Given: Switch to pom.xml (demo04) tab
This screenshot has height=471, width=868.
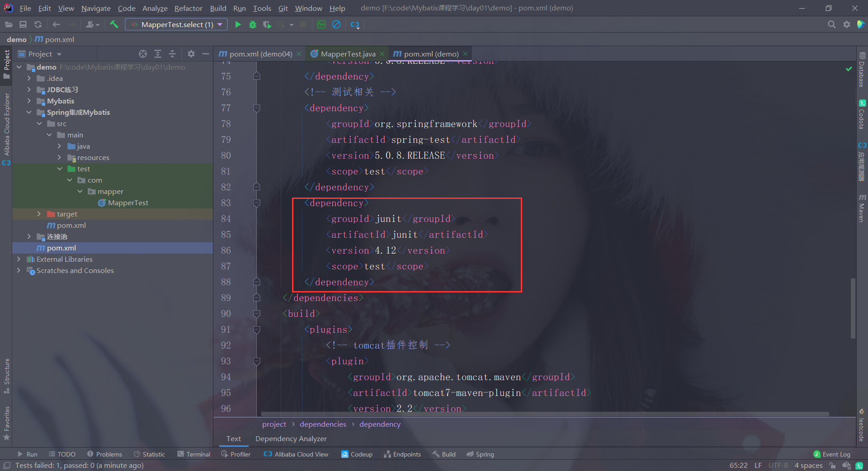Looking at the screenshot, I should (259, 54).
